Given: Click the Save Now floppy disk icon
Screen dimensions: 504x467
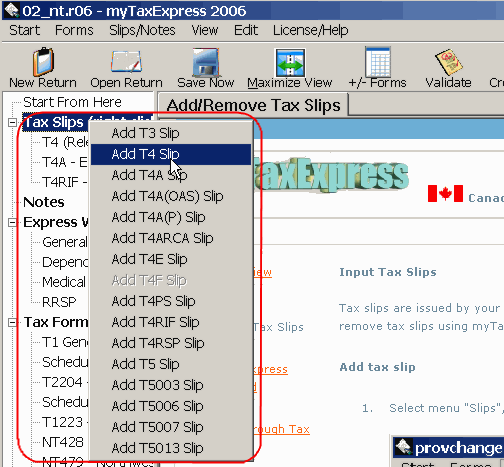Looking at the screenshot, I should (206, 62).
